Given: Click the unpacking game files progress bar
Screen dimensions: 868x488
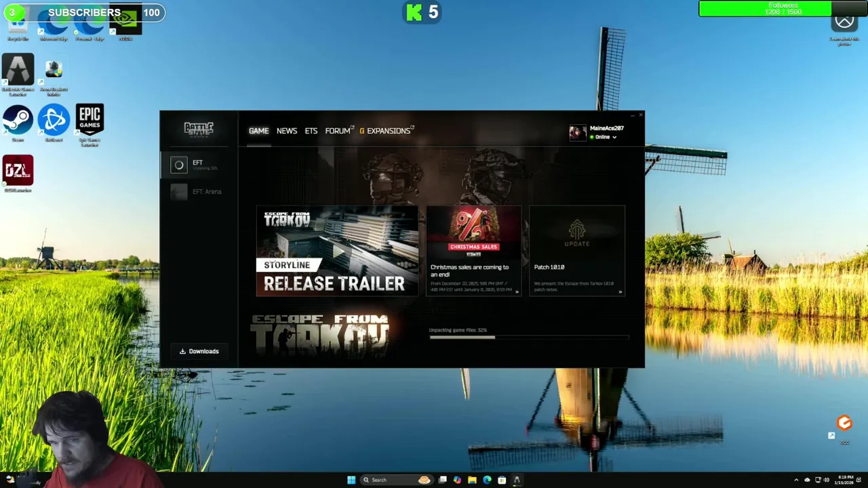Looking at the screenshot, I should (x=529, y=337).
